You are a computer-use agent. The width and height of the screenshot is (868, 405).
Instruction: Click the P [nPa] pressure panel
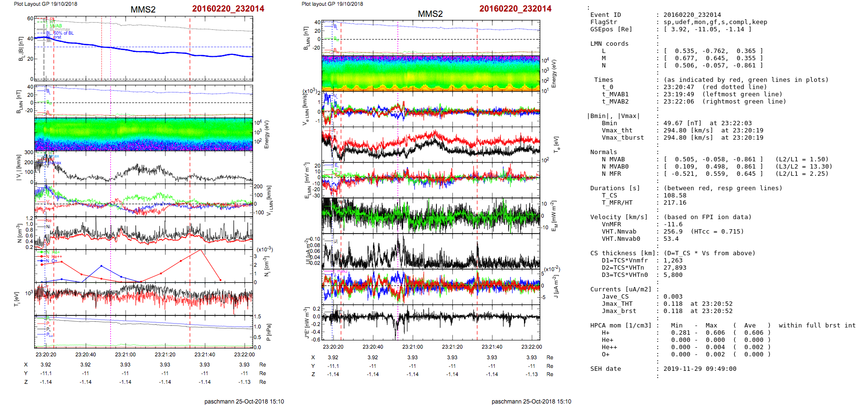(x=143, y=331)
